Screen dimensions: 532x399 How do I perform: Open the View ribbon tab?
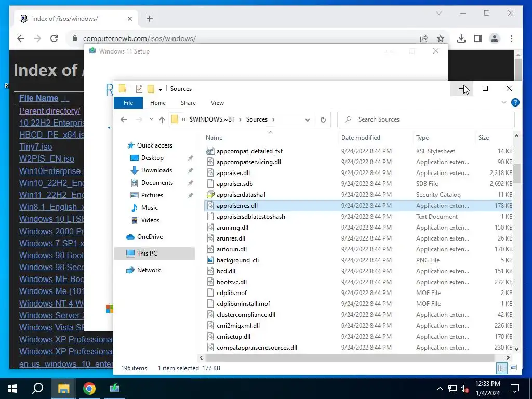tap(218, 103)
